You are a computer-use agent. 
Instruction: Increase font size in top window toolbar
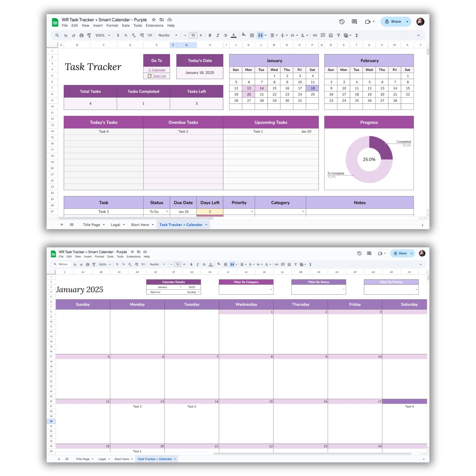(x=201, y=35)
